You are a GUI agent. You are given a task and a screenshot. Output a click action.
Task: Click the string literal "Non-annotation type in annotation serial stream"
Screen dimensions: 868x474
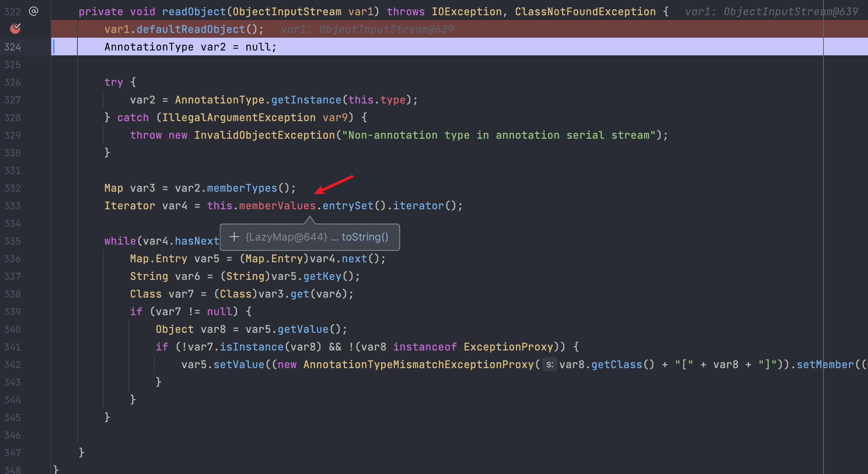coord(499,135)
